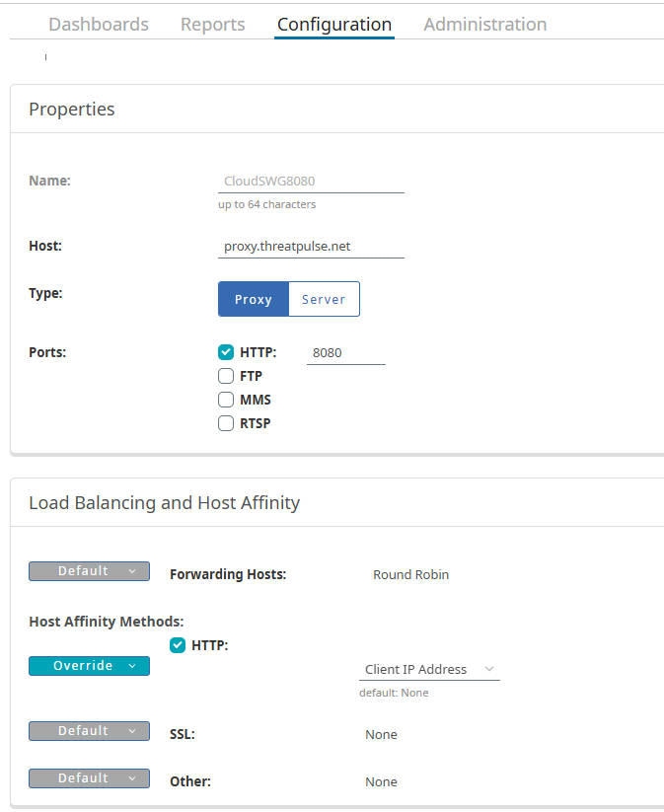Viewport: 664px width, 812px height.
Task: Select the Server type button
Action: 324,299
